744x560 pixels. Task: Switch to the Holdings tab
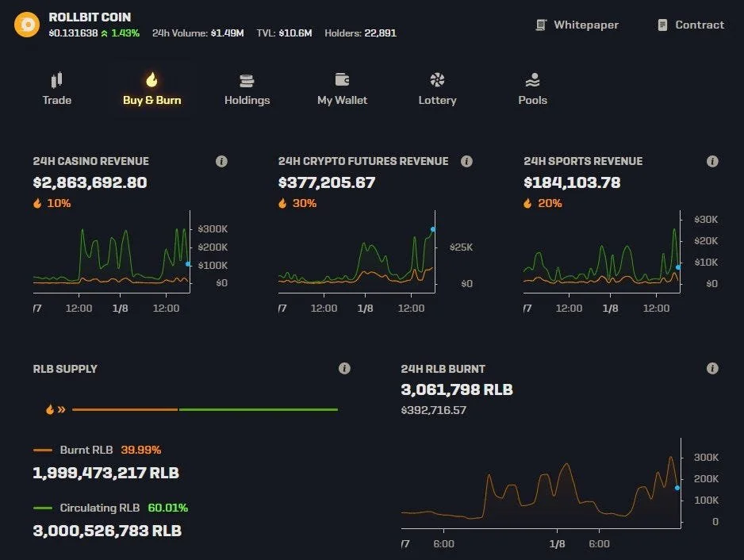[x=247, y=89]
